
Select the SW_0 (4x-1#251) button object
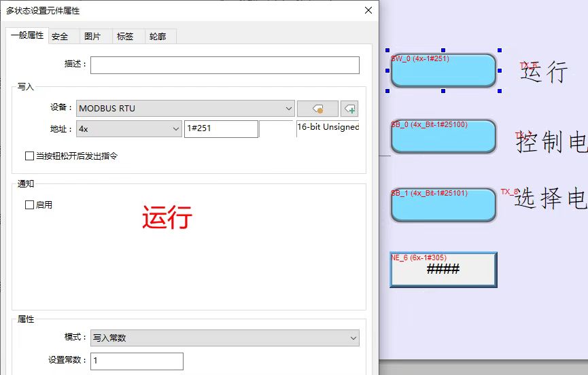tap(444, 71)
